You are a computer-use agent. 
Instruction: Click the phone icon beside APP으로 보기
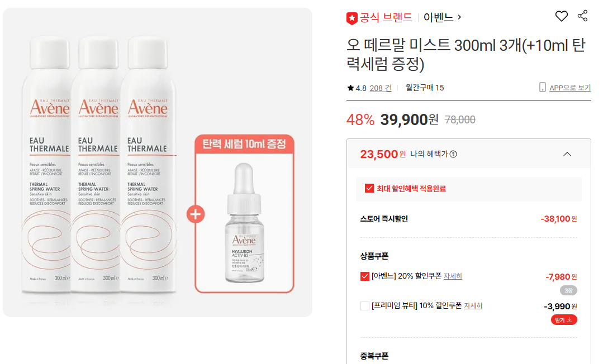point(543,87)
